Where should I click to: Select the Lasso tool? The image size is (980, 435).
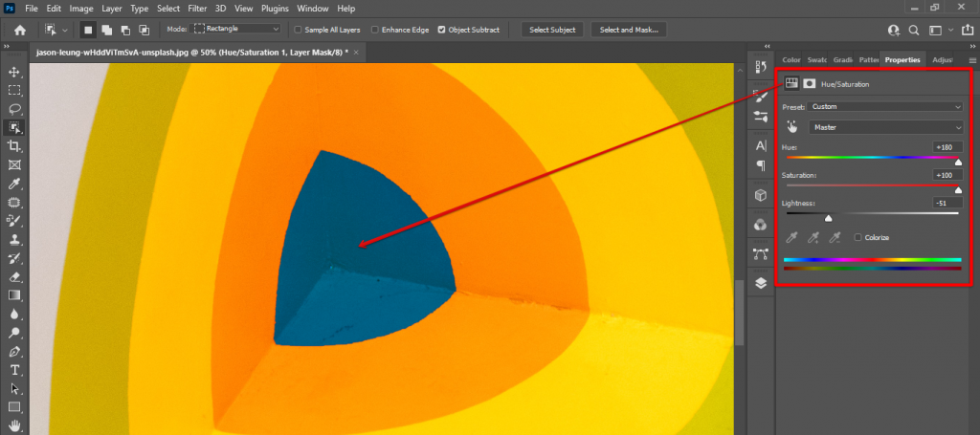15,109
